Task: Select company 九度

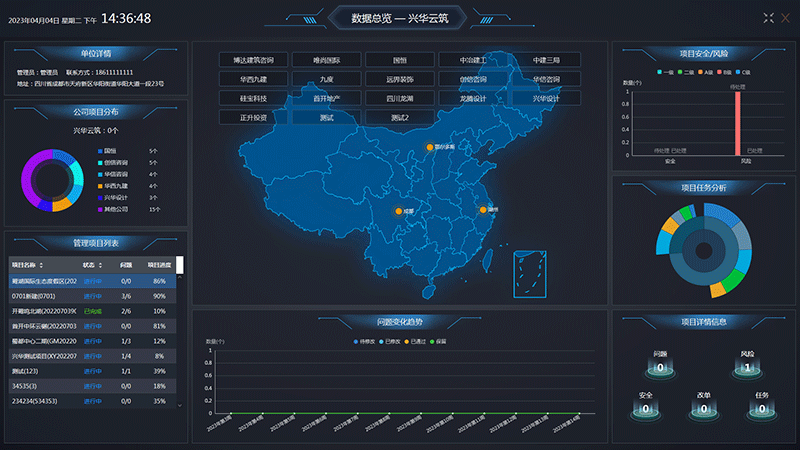Action: pyautogui.click(x=327, y=79)
